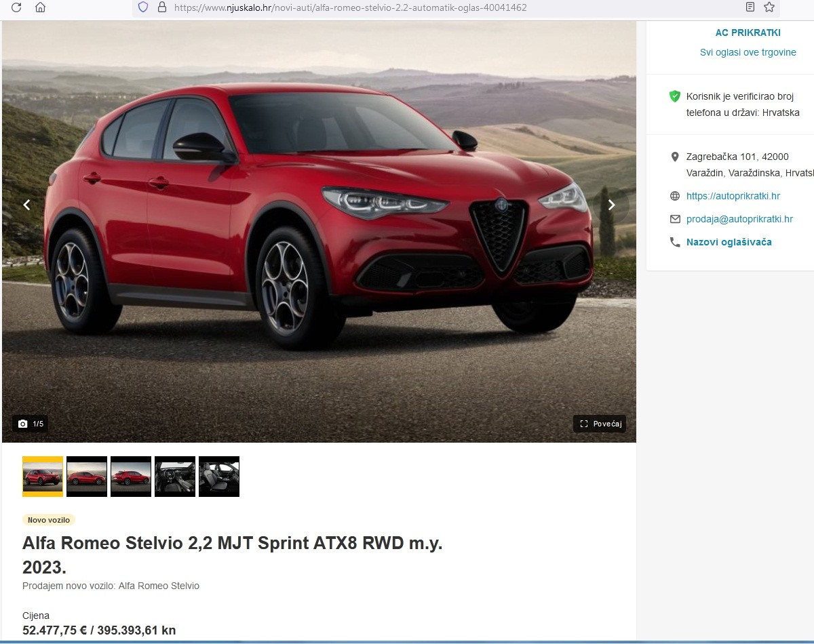Click the phone icon beside Nazovi oglašivača
This screenshot has width=814, height=644.
[x=674, y=242]
